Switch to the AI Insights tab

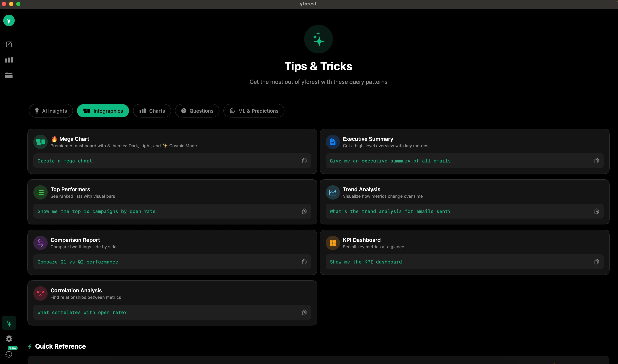pyautogui.click(x=51, y=111)
